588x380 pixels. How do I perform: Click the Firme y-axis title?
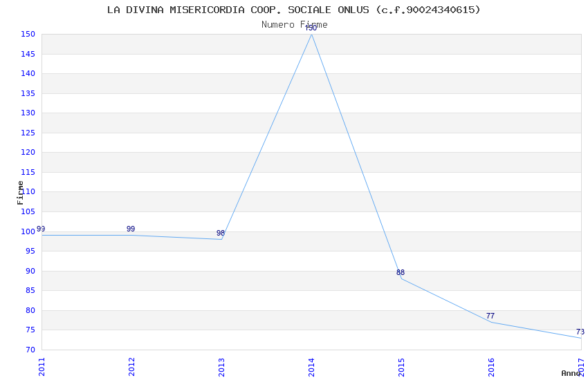pos(20,193)
